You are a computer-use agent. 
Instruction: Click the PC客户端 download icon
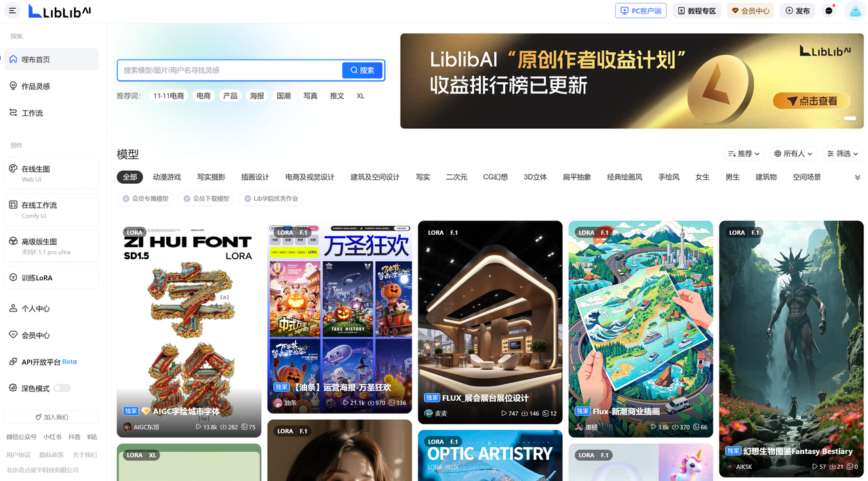[625, 11]
